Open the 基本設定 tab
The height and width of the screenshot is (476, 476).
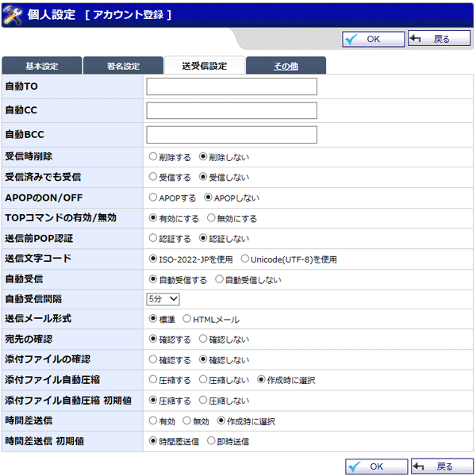(42, 66)
